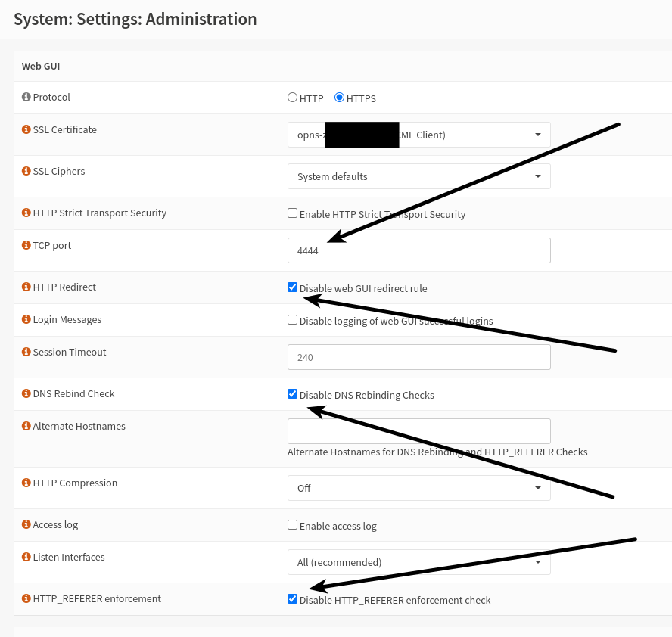Click the TCP port input field
The image size is (672, 637).
pos(418,250)
